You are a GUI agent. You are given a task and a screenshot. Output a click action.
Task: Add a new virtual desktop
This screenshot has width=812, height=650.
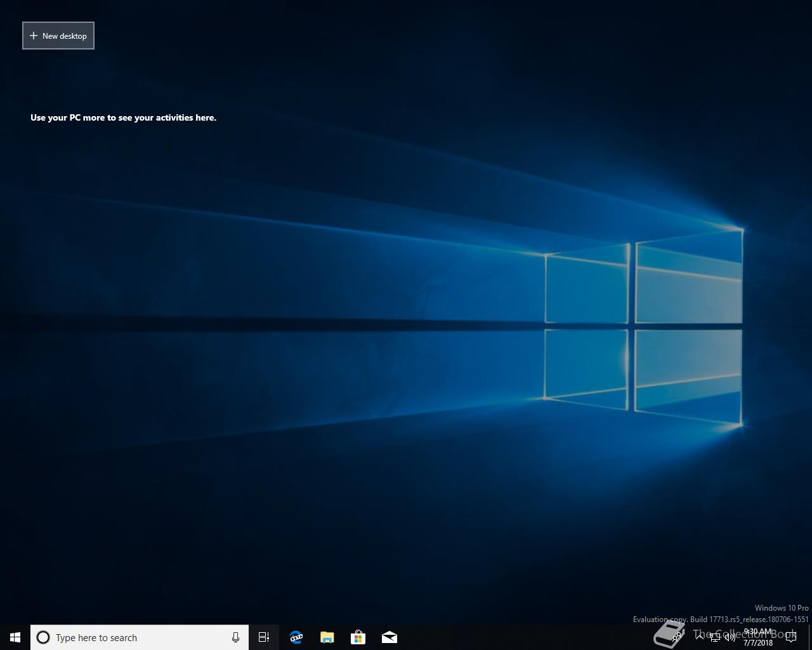[58, 36]
